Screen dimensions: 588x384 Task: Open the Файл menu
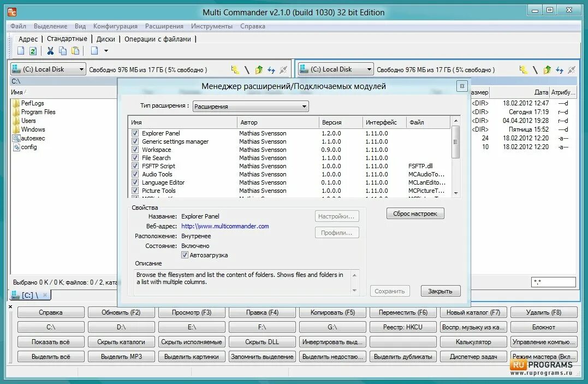18,26
